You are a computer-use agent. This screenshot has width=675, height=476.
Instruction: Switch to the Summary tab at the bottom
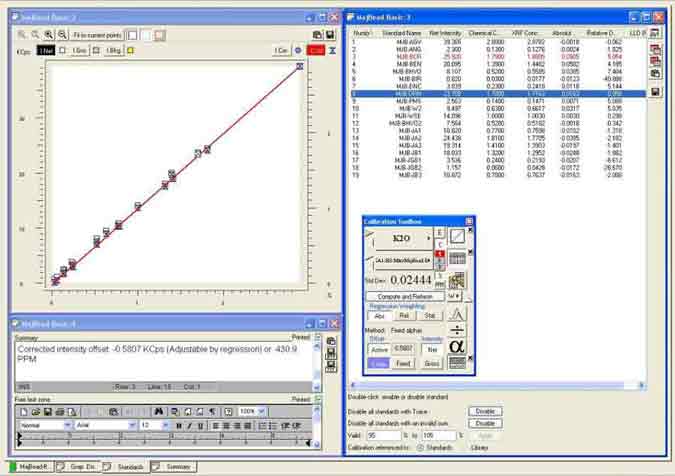click(x=178, y=467)
